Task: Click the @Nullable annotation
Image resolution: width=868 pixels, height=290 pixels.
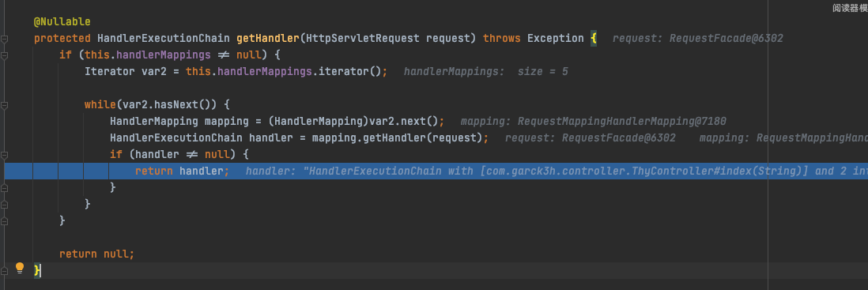Action: click(x=62, y=22)
